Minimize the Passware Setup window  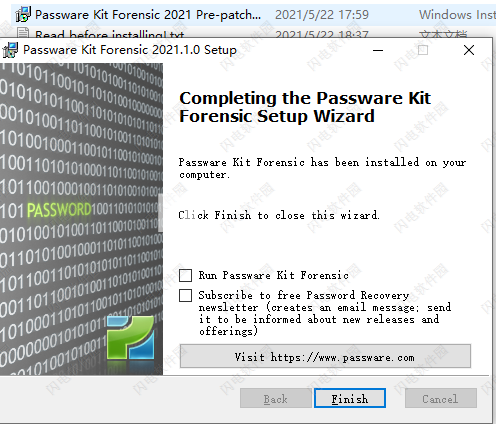(x=378, y=50)
